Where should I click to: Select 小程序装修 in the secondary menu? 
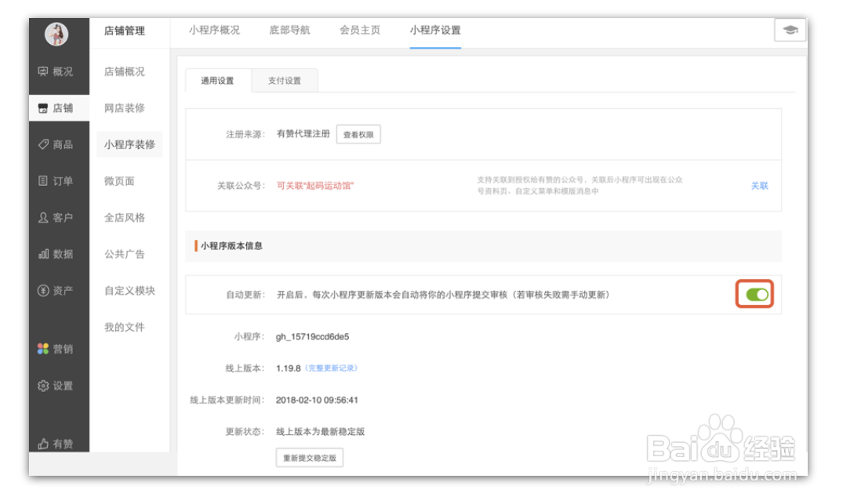point(133,145)
